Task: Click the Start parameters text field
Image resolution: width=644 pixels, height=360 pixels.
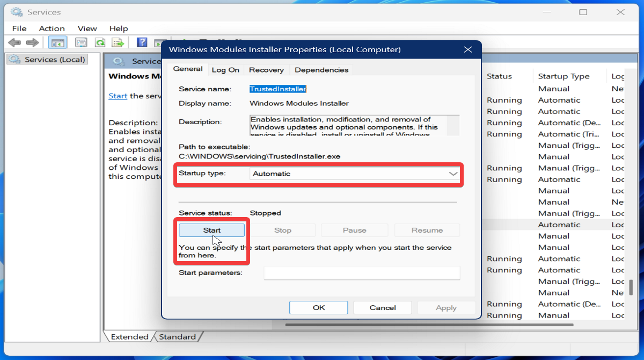Action: click(x=362, y=273)
